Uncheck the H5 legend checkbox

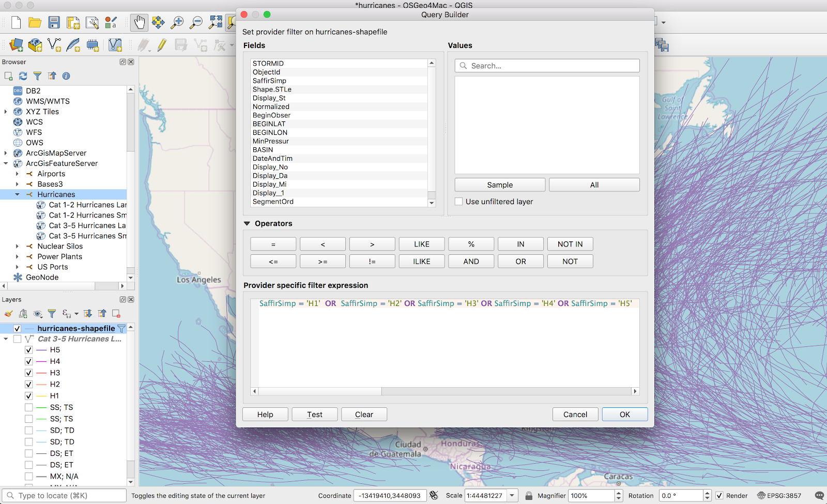[29, 350]
